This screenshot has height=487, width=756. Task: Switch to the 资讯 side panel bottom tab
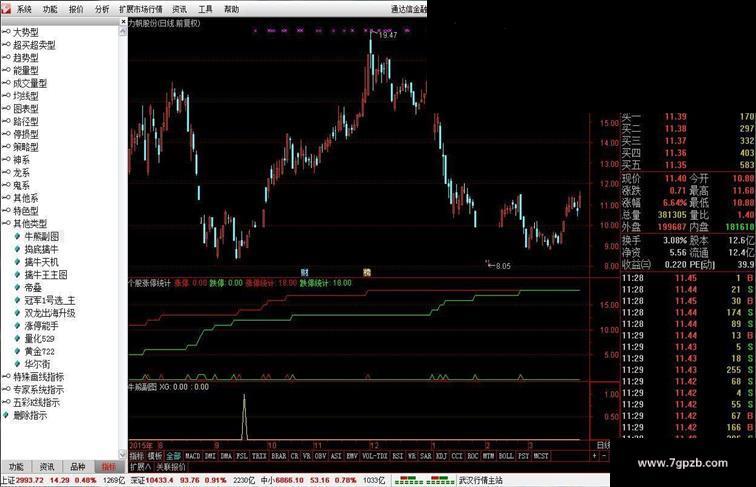tap(47, 466)
